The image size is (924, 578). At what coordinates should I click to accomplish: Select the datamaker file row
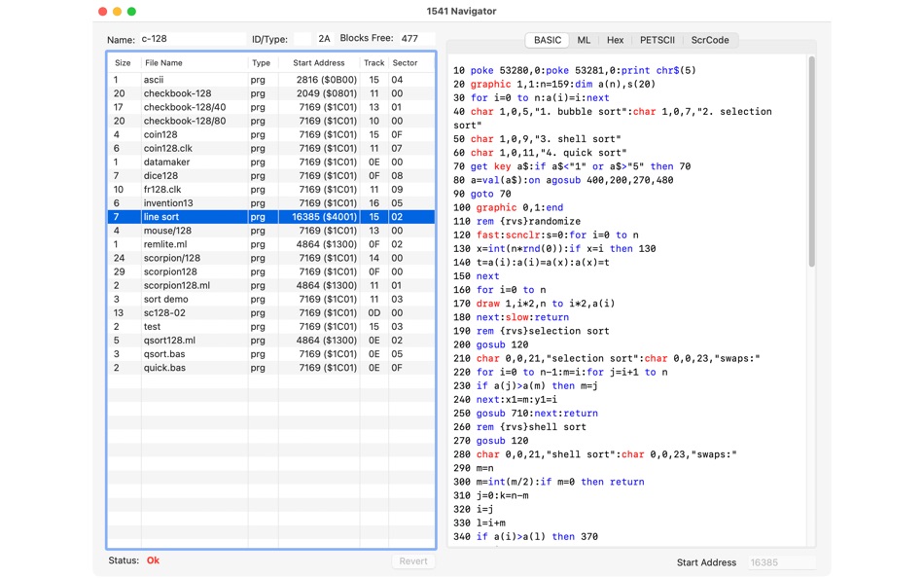click(271, 162)
